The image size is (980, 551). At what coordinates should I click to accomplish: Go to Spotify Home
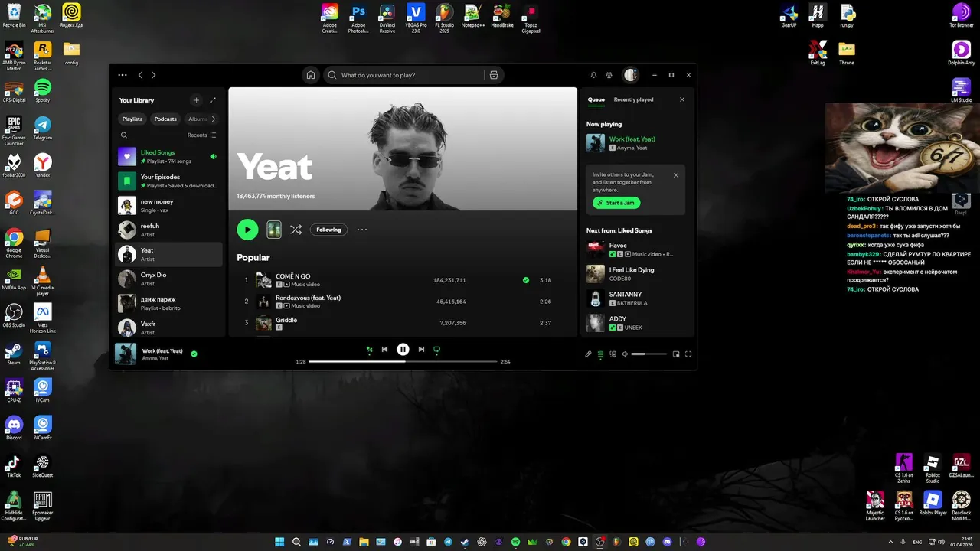[x=311, y=75]
